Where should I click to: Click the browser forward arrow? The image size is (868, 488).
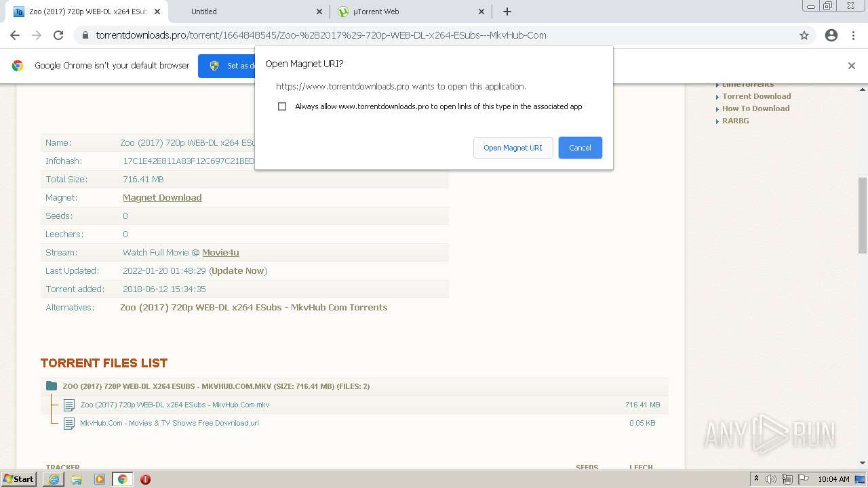click(x=37, y=35)
